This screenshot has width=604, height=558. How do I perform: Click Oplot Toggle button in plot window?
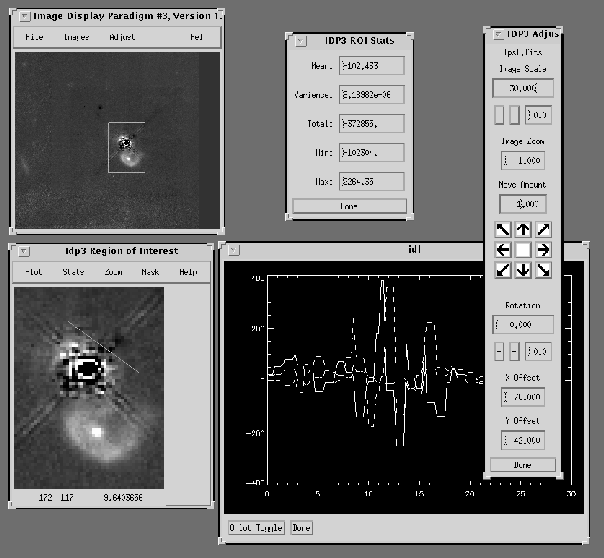(256, 528)
